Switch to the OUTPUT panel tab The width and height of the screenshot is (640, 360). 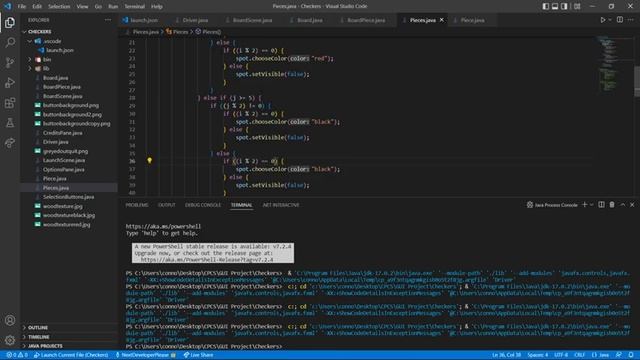coord(167,205)
